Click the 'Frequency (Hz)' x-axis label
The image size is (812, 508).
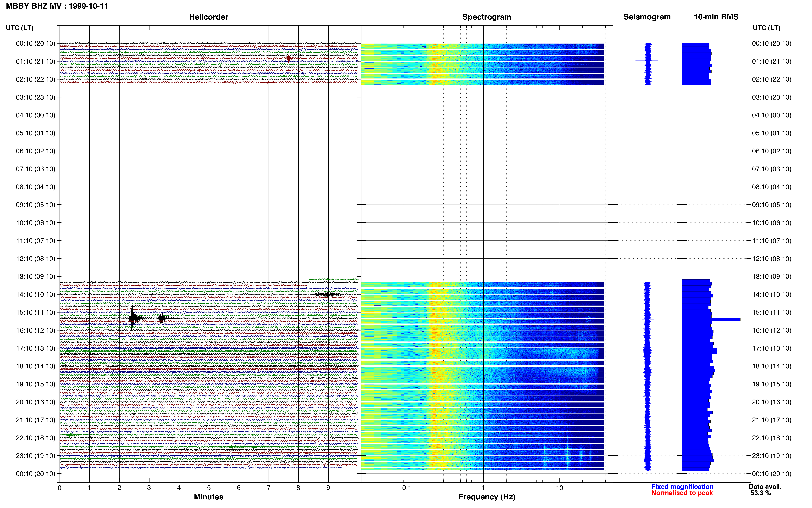[487, 497]
